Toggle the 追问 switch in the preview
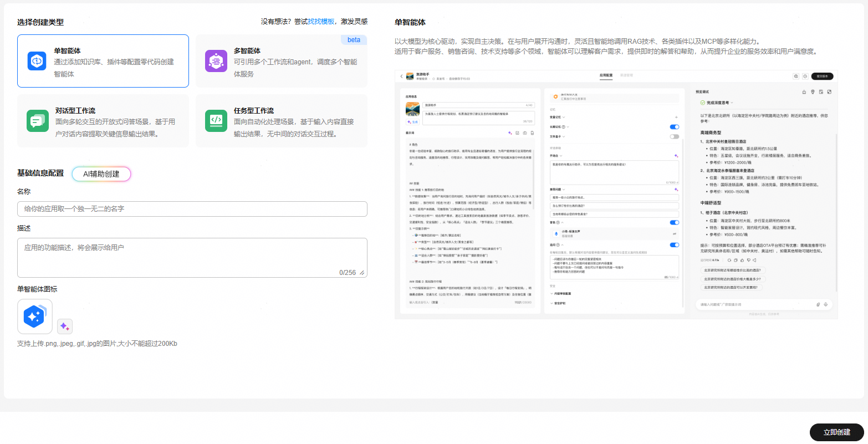 pos(674,244)
